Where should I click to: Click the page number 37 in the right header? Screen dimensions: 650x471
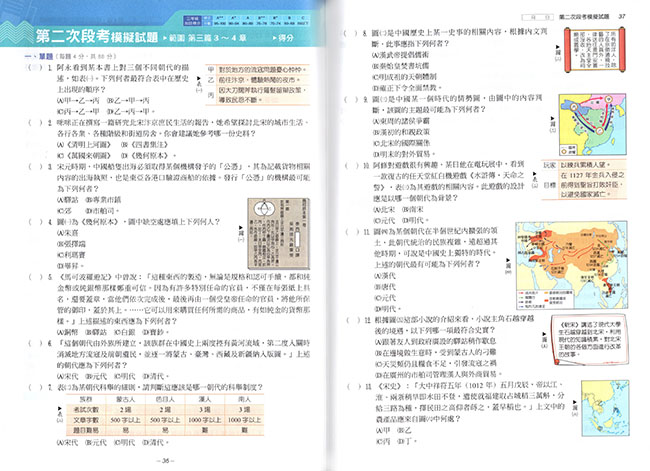point(622,17)
